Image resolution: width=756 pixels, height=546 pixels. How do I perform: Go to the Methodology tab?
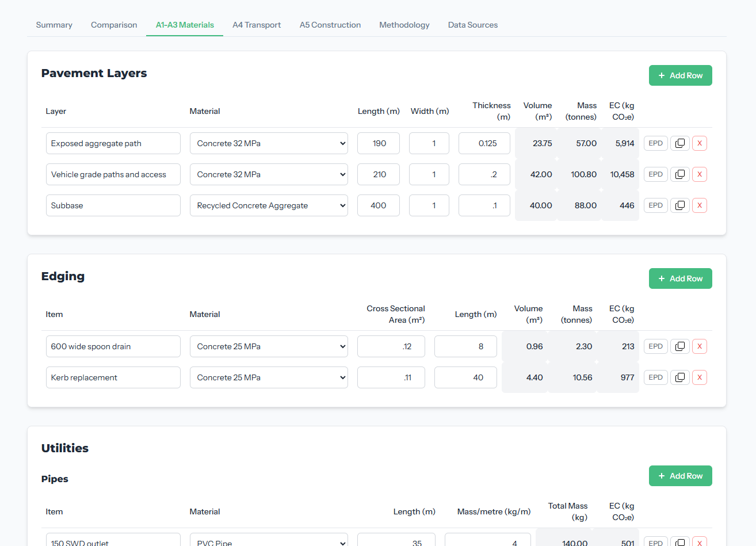[404, 25]
